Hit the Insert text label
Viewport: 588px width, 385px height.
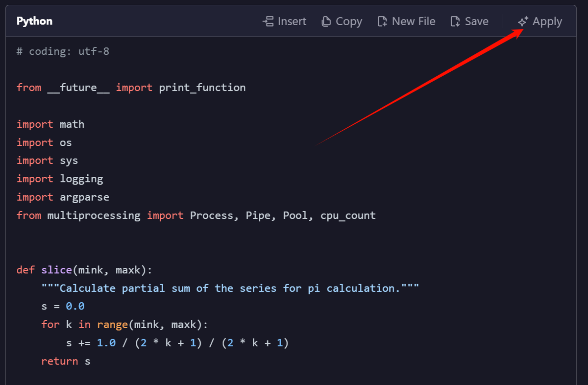[x=292, y=22]
